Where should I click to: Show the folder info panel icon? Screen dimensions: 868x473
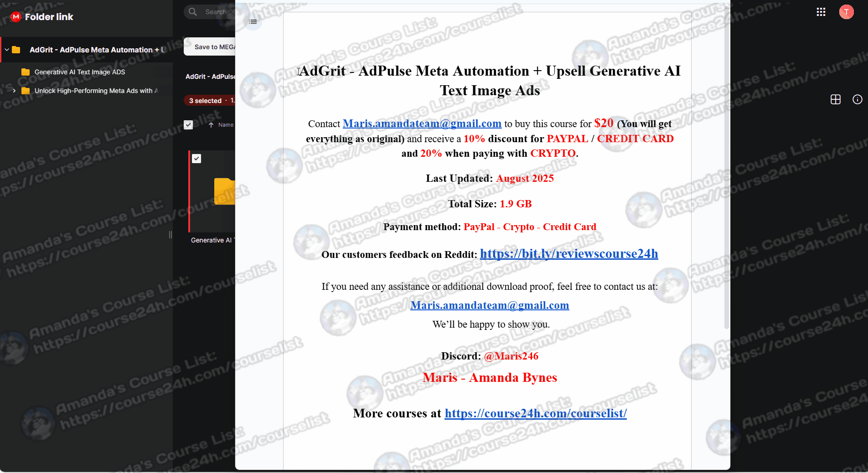[x=857, y=99]
